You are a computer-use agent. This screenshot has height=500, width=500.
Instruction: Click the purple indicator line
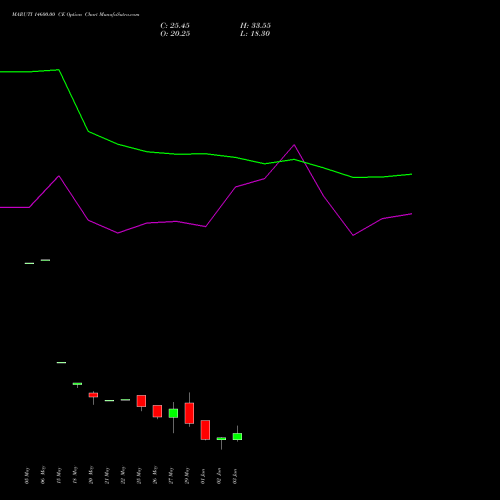click(x=206, y=226)
